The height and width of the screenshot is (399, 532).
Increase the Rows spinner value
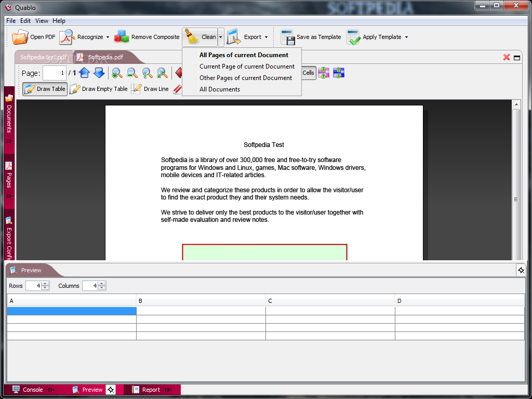(45, 283)
